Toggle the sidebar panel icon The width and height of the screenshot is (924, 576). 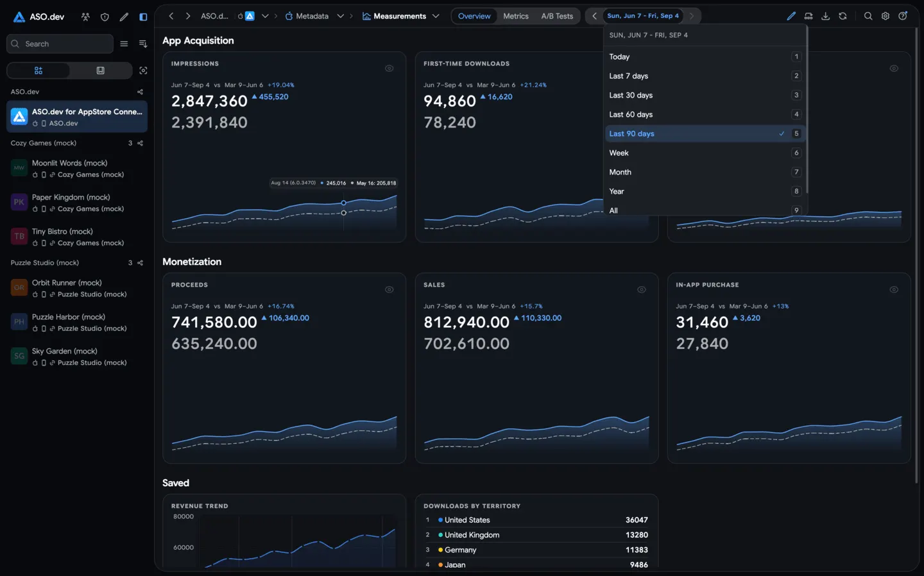tap(143, 17)
